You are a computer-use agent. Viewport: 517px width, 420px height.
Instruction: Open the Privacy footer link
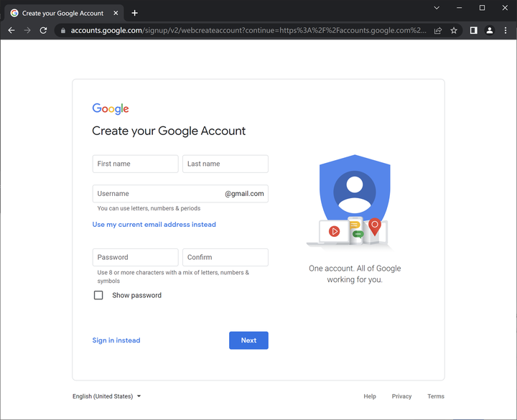[401, 396]
